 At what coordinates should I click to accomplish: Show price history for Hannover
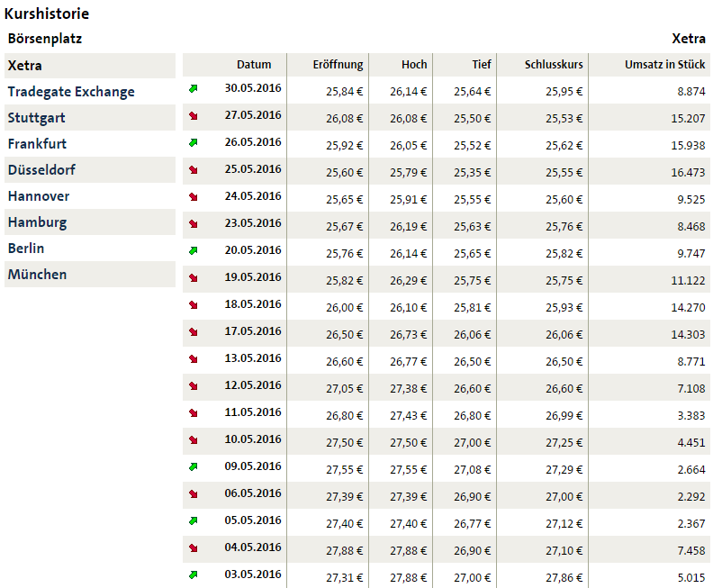39,196
